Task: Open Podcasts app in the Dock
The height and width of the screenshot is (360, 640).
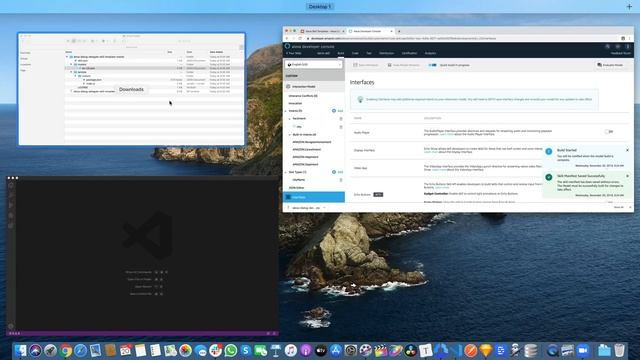Action: (306, 350)
